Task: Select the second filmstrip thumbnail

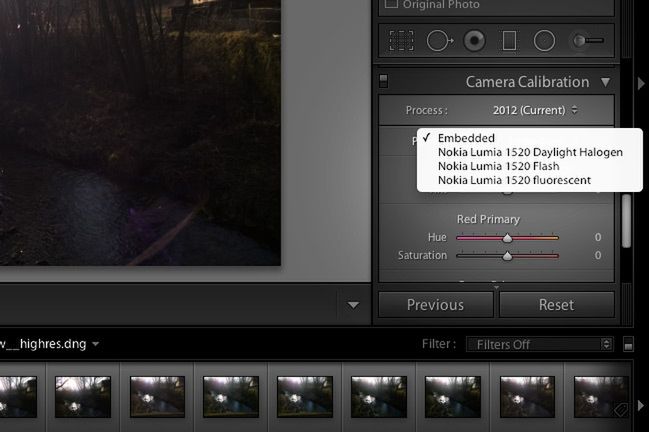Action: [83, 396]
